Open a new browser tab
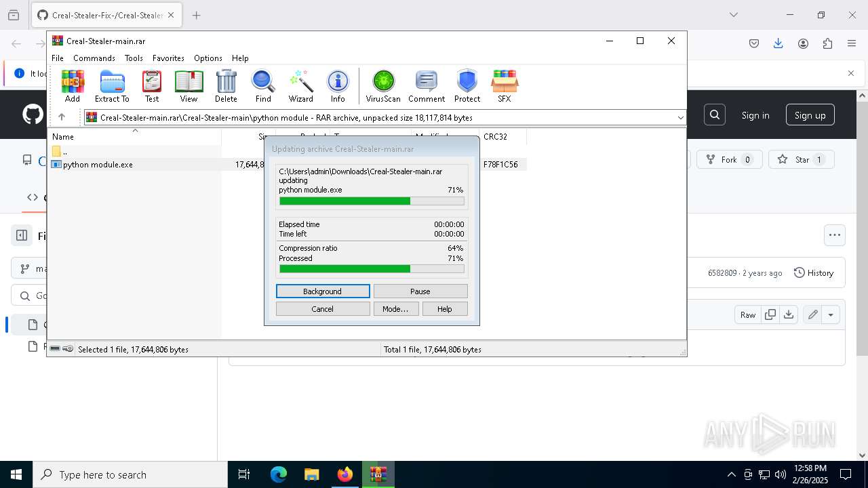Screen dimensions: 868x488 point(197,15)
